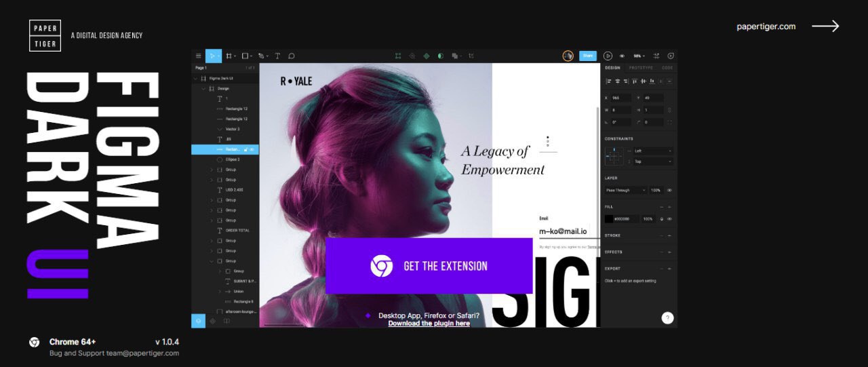Switch to the Code tab
868x367 pixels.
[x=667, y=68]
